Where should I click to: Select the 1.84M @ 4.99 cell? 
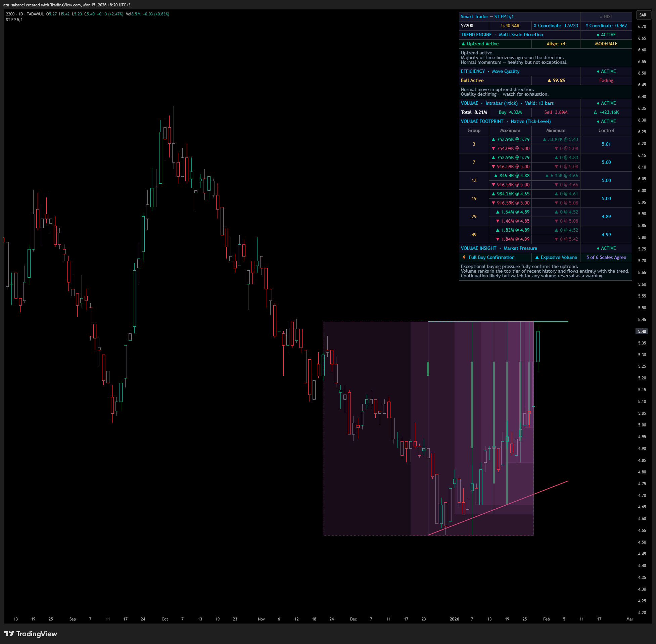click(x=510, y=239)
